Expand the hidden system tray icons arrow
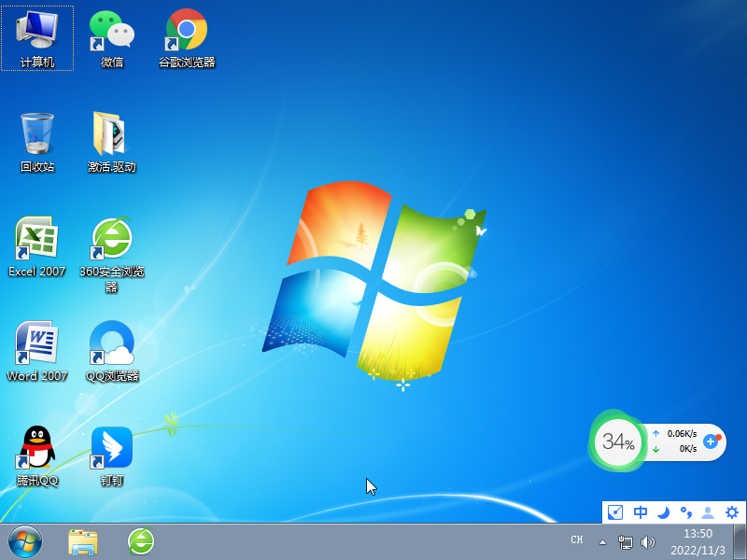 (602, 541)
